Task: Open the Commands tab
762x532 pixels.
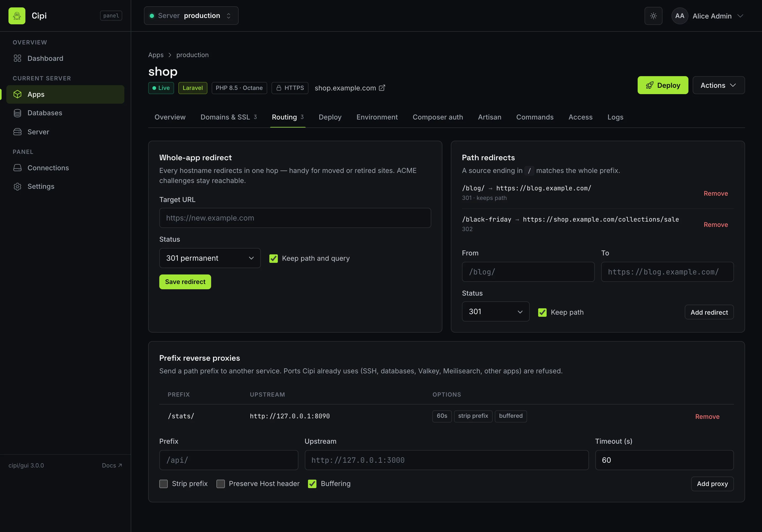Action: pyautogui.click(x=535, y=117)
